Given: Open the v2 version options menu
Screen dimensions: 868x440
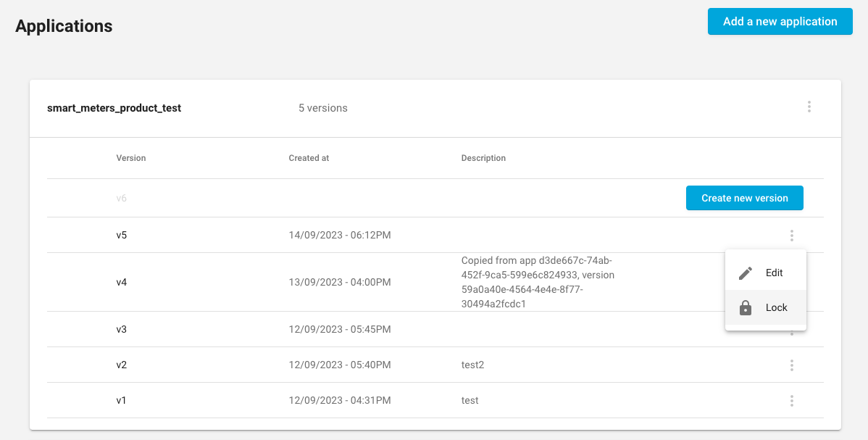Looking at the screenshot, I should pos(792,365).
